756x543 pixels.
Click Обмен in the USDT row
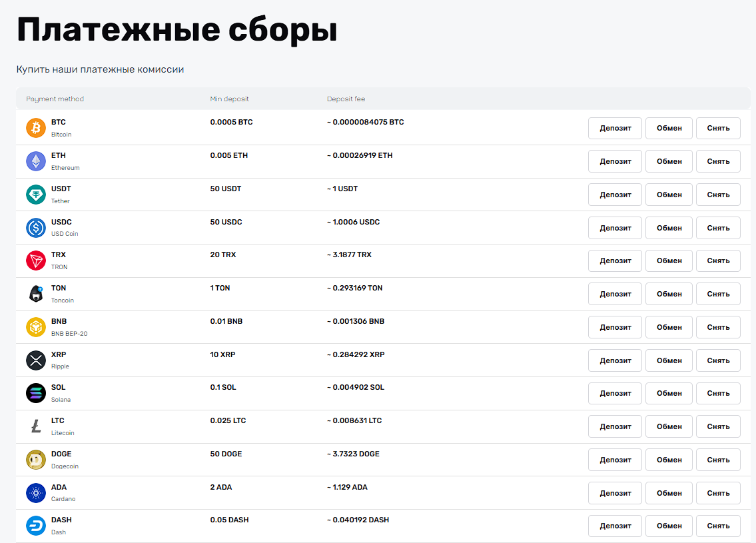pos(669,195)
